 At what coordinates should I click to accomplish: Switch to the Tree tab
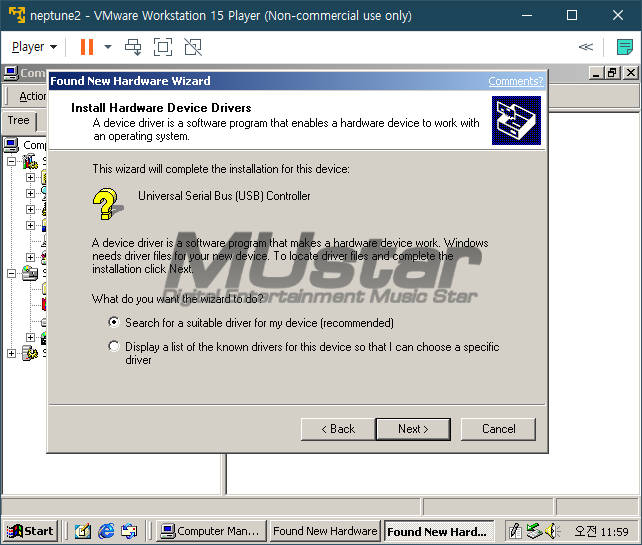18,120
